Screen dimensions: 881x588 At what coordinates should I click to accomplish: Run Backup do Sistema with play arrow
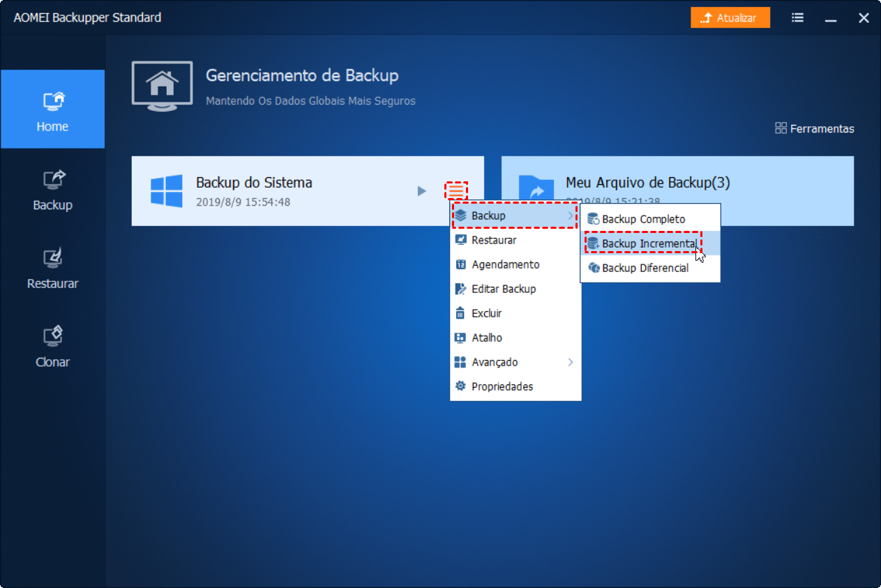click(x=421, y=190)
